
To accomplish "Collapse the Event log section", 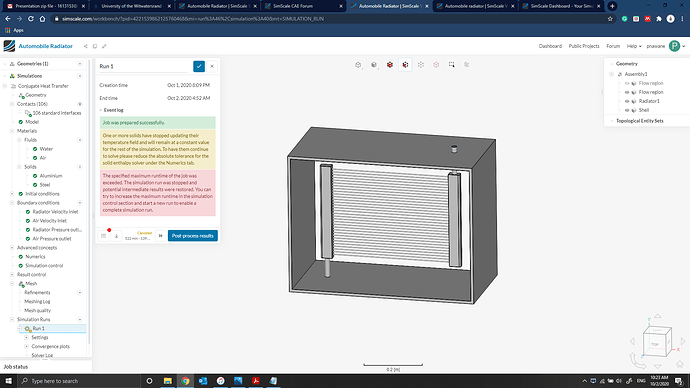I will [x=101, y=110].
